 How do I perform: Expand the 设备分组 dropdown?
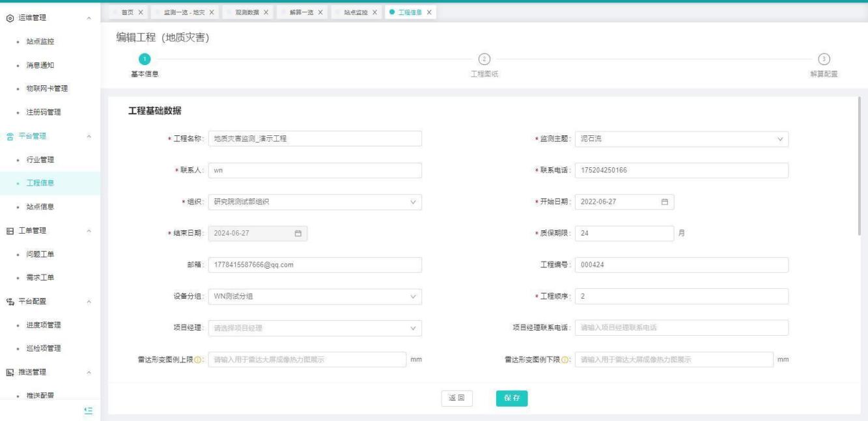[315, 297]
